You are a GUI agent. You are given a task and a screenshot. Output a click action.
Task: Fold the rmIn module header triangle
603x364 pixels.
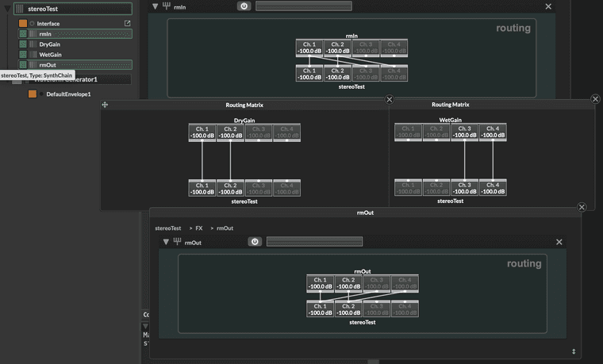(x=155, y=6)
